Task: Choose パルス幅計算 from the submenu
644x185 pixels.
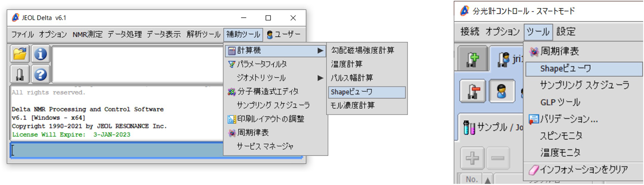Action: (x=352, y=78)
